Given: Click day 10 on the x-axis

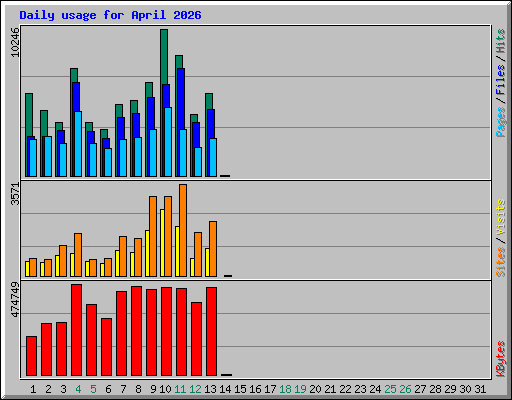Looking at the screenshot, I should point(165,389).
